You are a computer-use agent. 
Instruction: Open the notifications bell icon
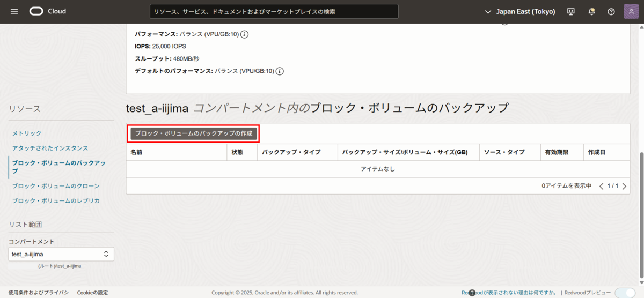[591, 11]
